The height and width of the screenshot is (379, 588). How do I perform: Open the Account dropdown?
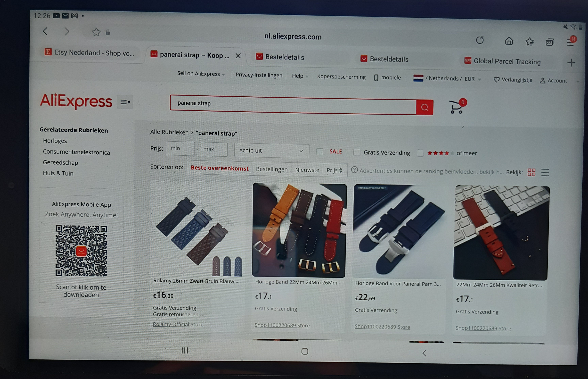click(x=553, y=80)
